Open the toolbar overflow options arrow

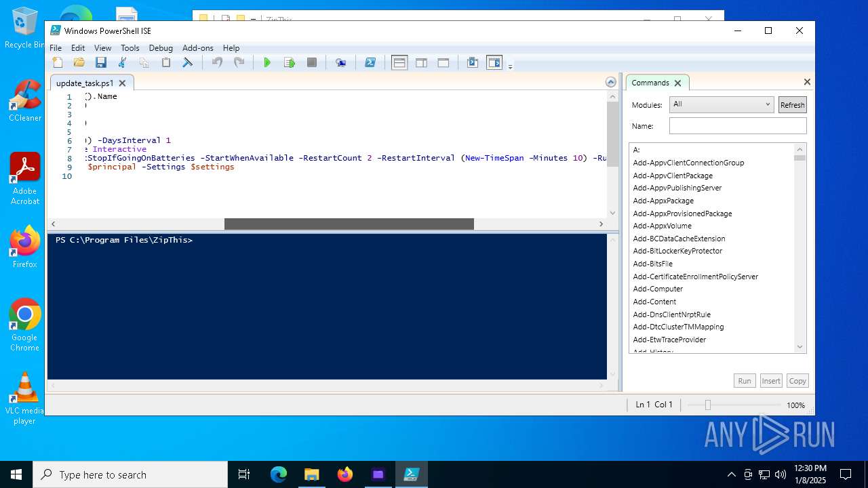[510, 66]
